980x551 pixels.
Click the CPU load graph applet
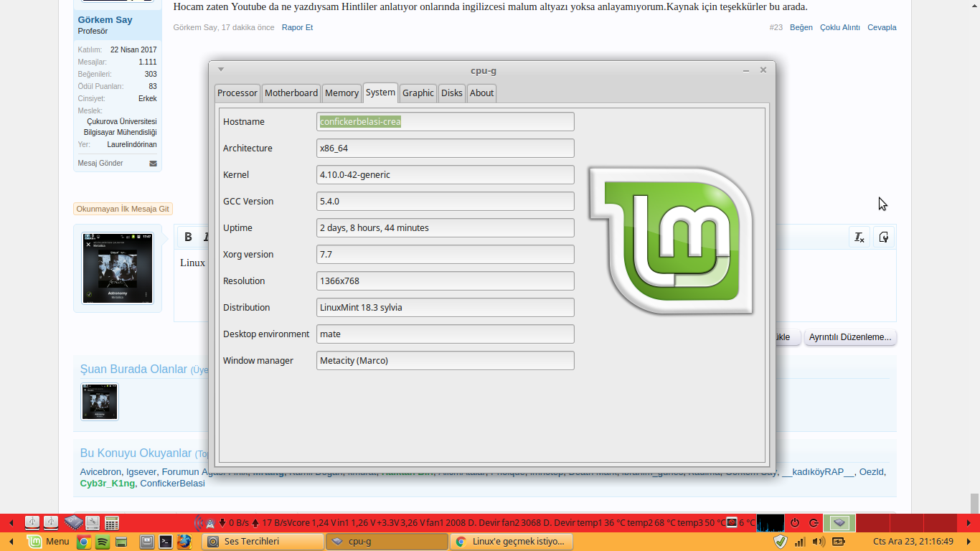770,522
